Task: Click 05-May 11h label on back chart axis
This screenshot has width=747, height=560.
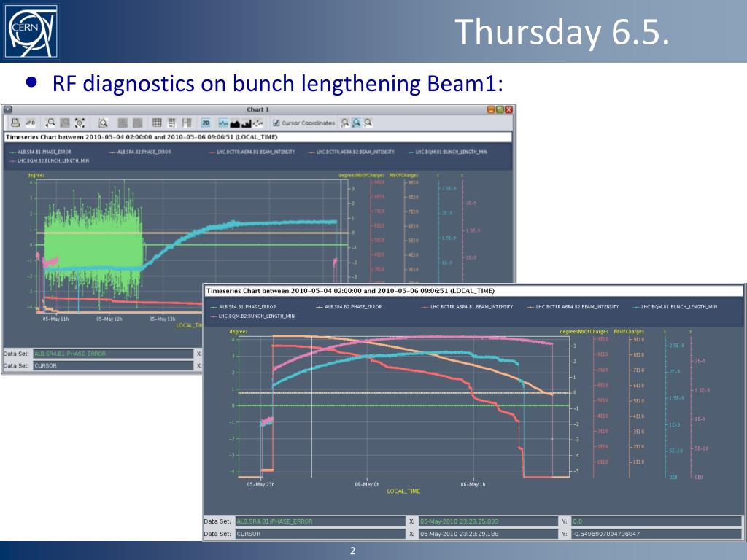Action: coord(55,319)
